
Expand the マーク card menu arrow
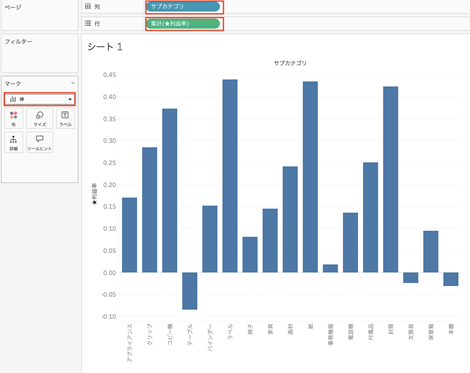(x=73, y=83)
